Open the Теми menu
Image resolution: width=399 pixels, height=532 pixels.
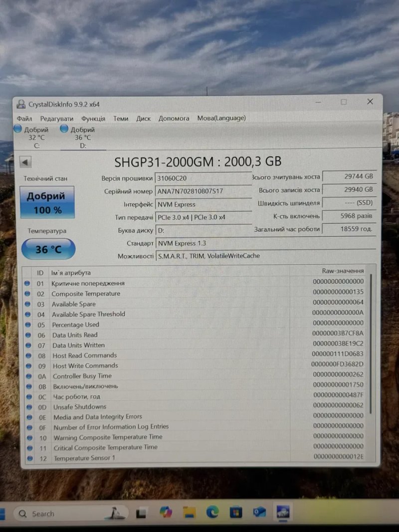click(x=121, y=118)
